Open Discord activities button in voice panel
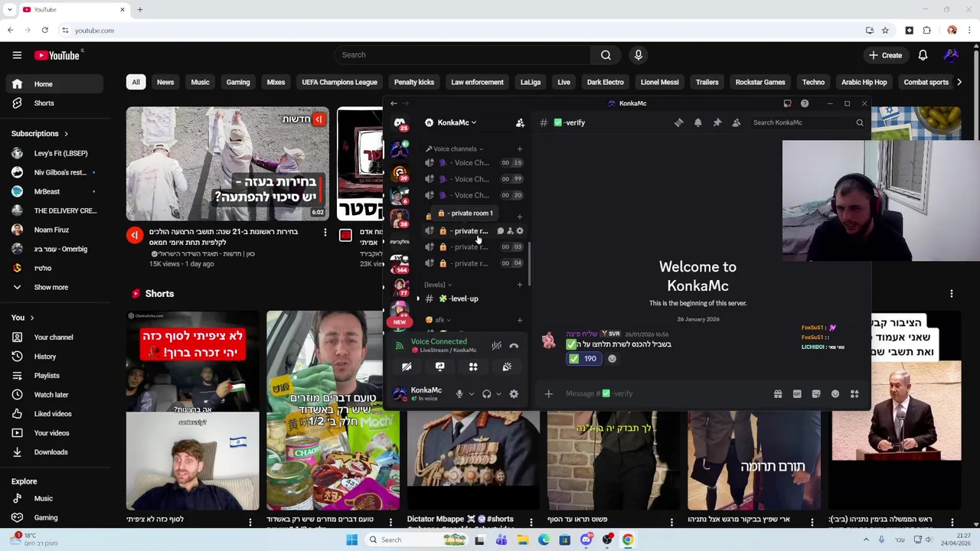This screenshot has width=980, height=551. tap(473, 367)
